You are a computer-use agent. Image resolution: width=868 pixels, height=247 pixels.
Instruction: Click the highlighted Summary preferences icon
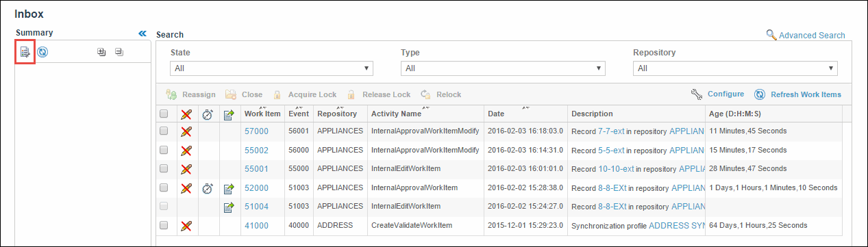pos(25,51)
